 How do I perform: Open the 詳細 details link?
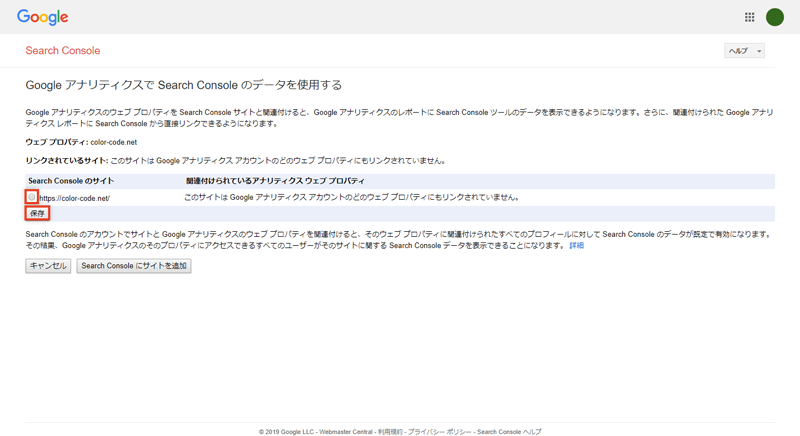click(x=577, y=246)
